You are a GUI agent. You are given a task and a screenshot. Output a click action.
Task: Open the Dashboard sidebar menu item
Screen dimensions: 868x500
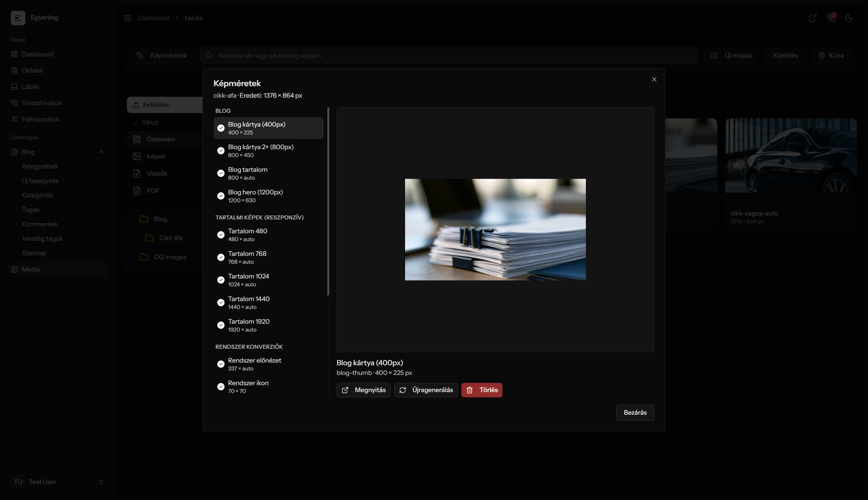[58, 54]
